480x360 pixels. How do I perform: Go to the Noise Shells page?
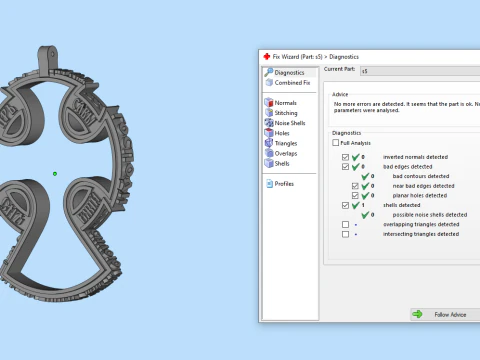290,123
